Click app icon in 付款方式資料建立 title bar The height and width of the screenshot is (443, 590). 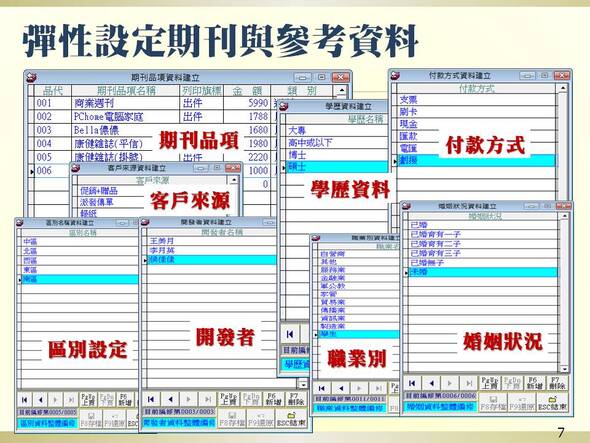[395, 75]
